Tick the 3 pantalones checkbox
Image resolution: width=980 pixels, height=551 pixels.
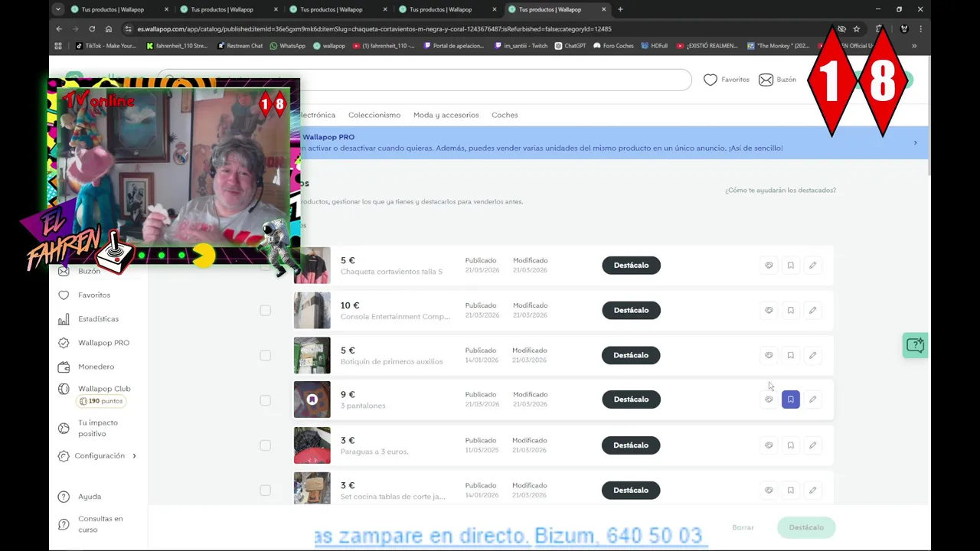265,400
